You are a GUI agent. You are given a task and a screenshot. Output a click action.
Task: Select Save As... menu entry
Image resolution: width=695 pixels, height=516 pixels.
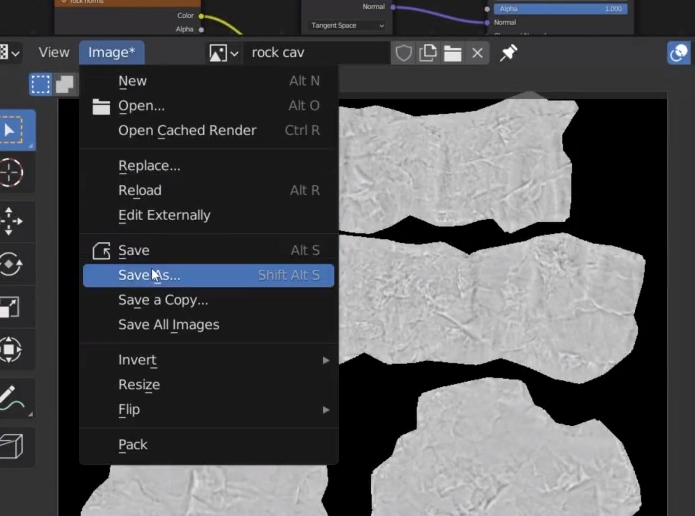click(208, 275)
